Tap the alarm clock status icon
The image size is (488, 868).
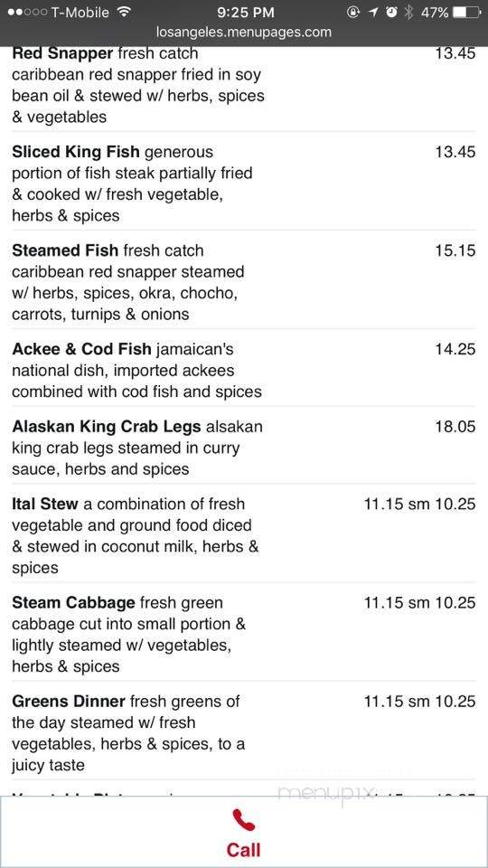391,12
